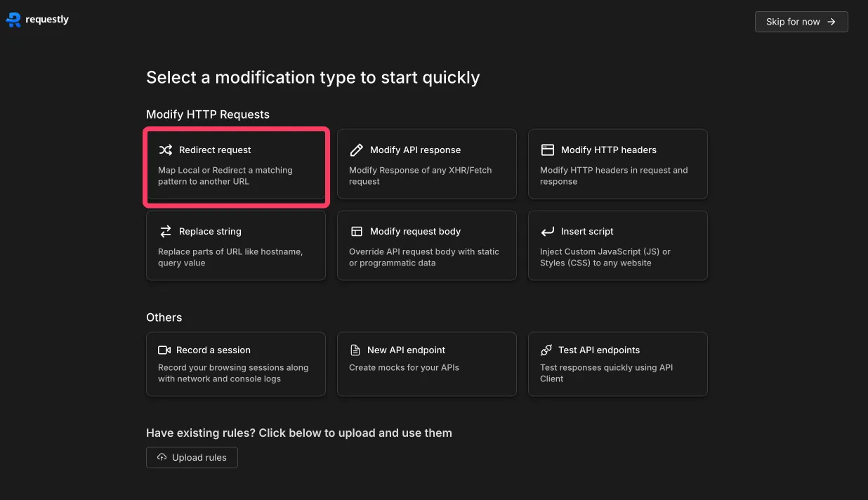The width and height of the screenshot is (868, 500).
Task: Choose the Modify API response card description
Action: click(420, 176)
